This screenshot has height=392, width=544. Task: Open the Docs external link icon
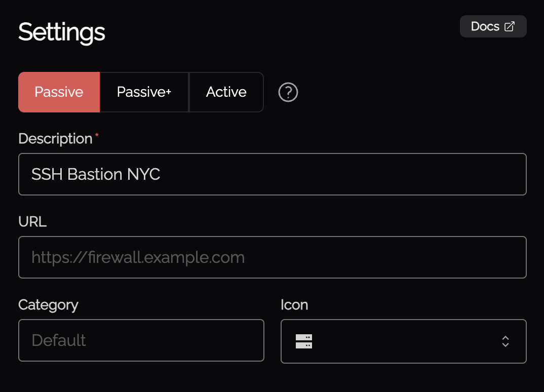tap(510, 27)
